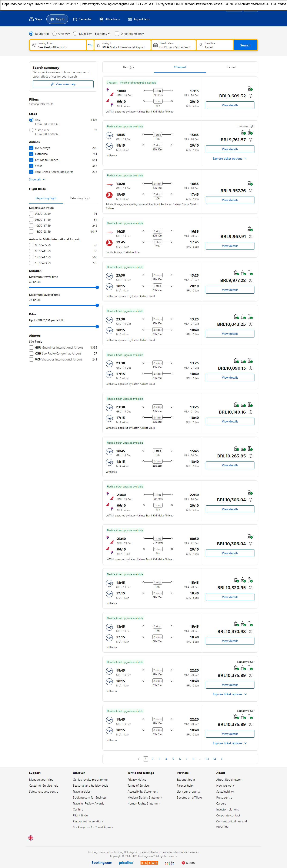Select the One way trip type

pos(54,34)
